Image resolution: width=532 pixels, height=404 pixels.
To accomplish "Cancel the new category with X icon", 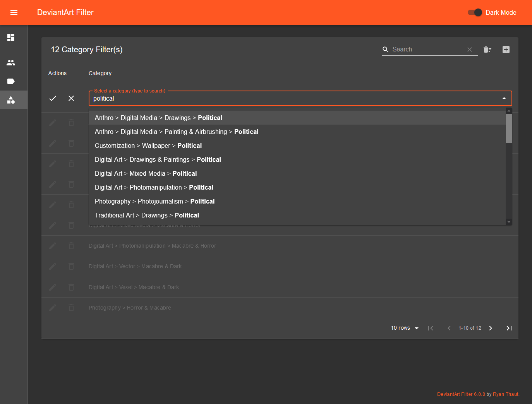I will pyautogui.click(x=71, y=98).
